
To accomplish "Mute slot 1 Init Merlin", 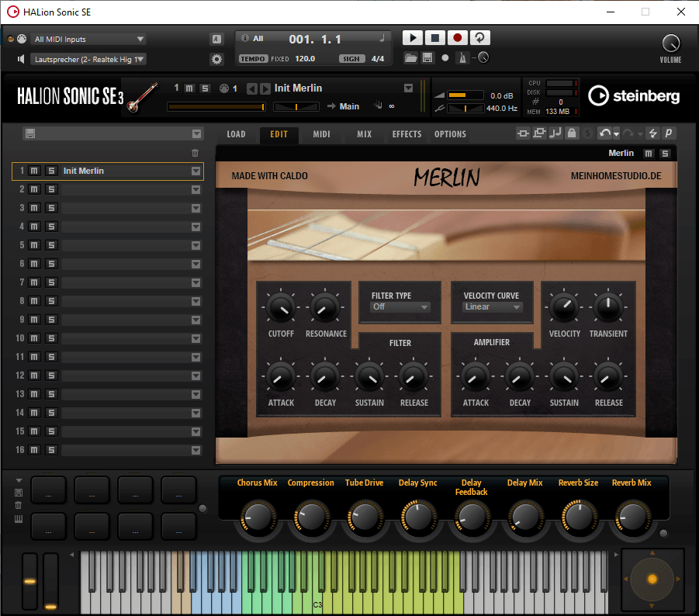I will coord(34,171).
